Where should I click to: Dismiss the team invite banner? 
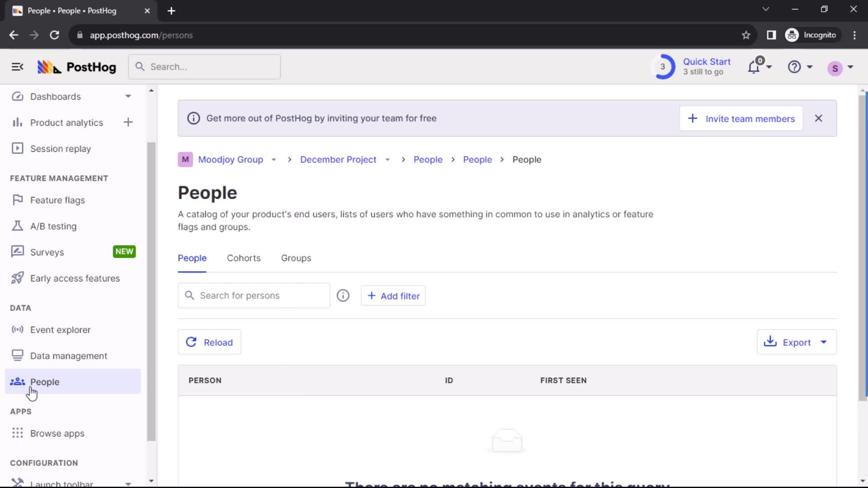point(819,118)
